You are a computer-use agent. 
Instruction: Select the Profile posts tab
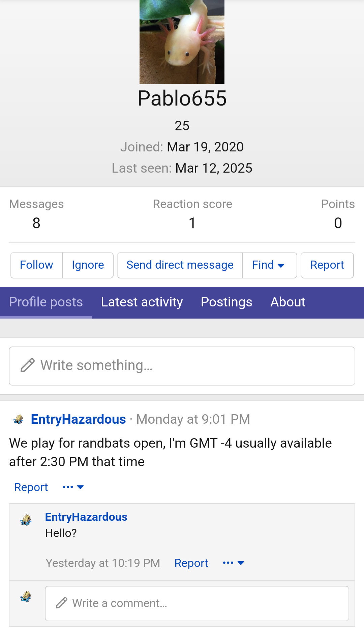(46, 302)
